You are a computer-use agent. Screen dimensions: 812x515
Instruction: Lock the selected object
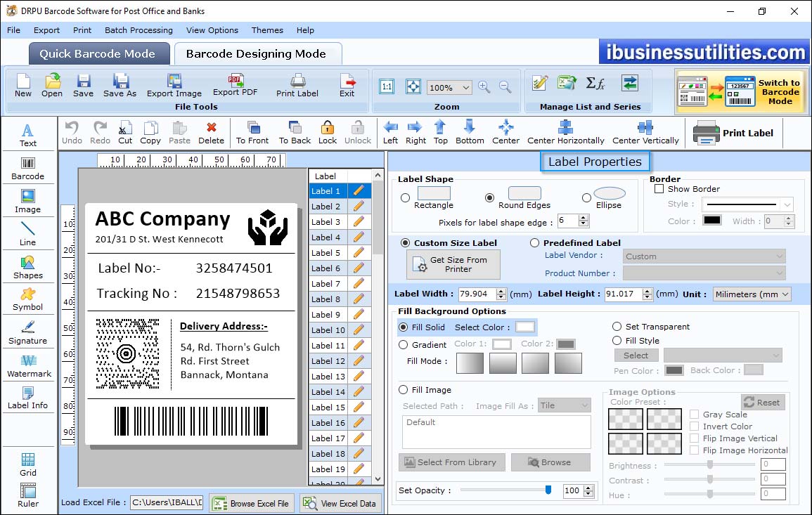tap(328, 133)
